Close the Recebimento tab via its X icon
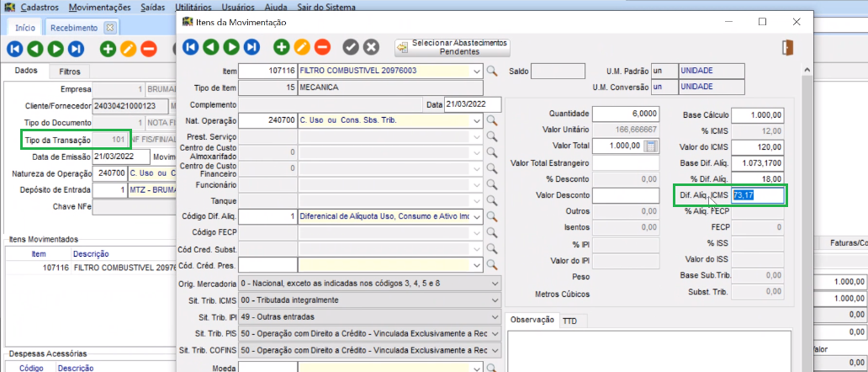This screenshot has height=372, width=868. point(108,28)
